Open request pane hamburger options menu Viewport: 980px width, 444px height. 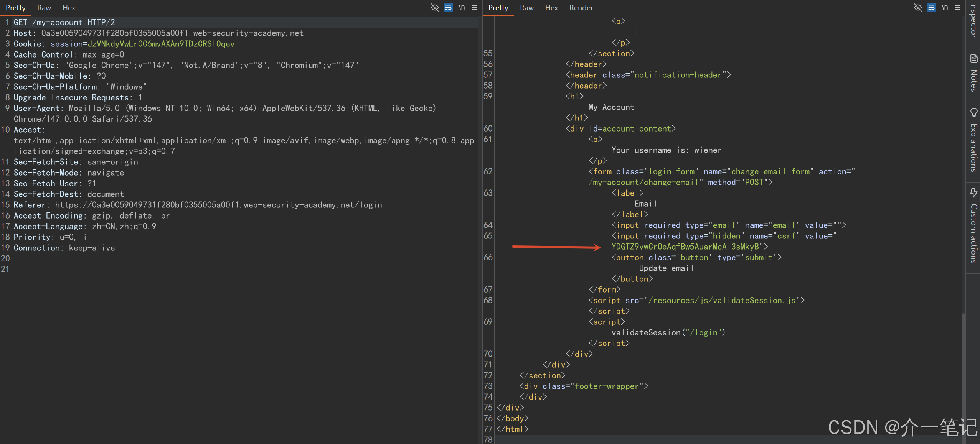point(475,8)
